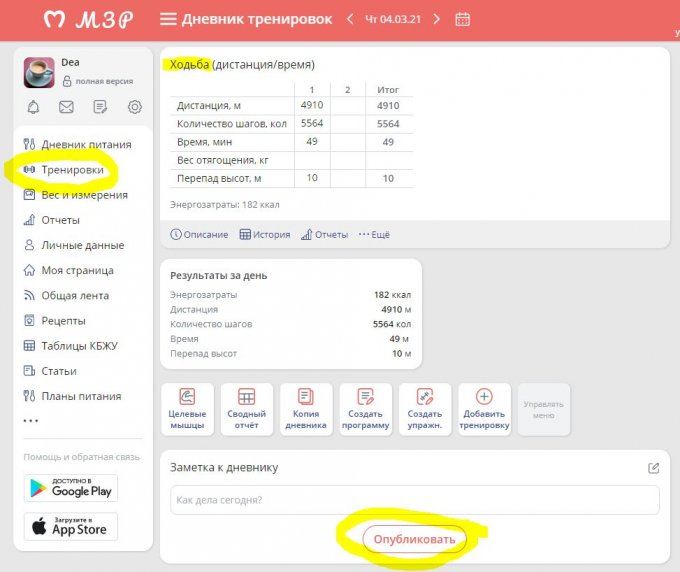The height and width of the screenshot is (572, 680).
Task: Go to previous day arrow
Action: 350,19
